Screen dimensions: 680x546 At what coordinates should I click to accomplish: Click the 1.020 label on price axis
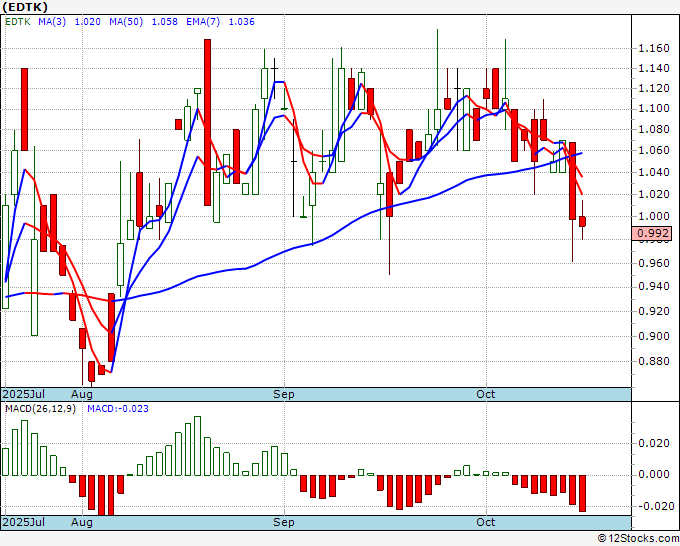(x=654, y=194)
